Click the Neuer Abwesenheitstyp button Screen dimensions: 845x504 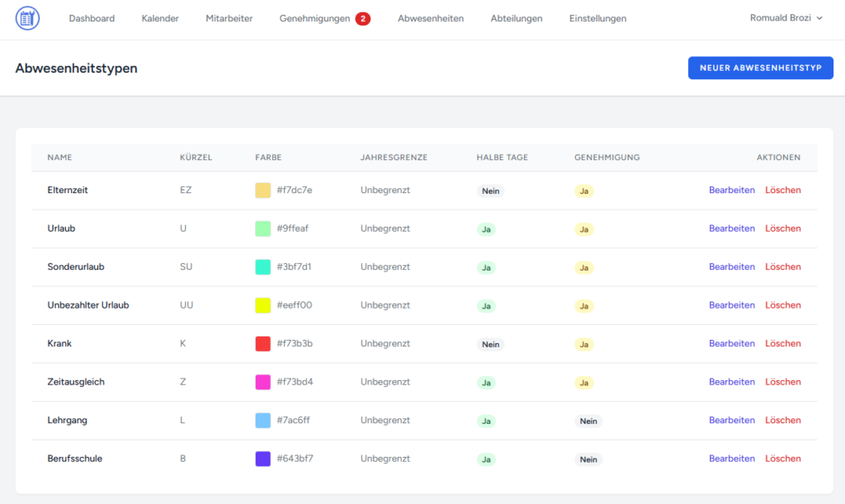760,68
